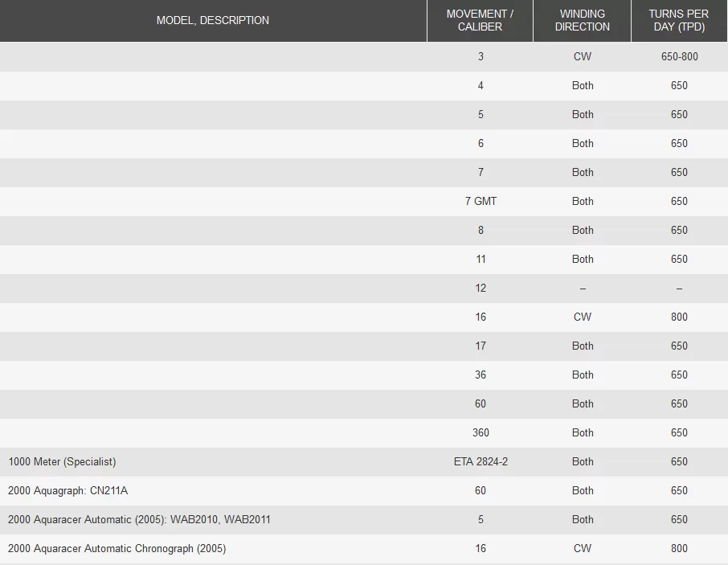Viewport: 728px width, 565px height.
Task: Select the Winding Direction column header
Action: pyautogui.click(x=583, y=20)
